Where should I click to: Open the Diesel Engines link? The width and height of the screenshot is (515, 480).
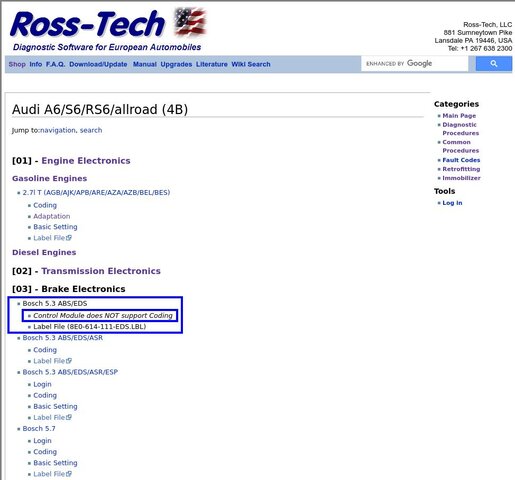pyautogui.click(x=44, y=252)
